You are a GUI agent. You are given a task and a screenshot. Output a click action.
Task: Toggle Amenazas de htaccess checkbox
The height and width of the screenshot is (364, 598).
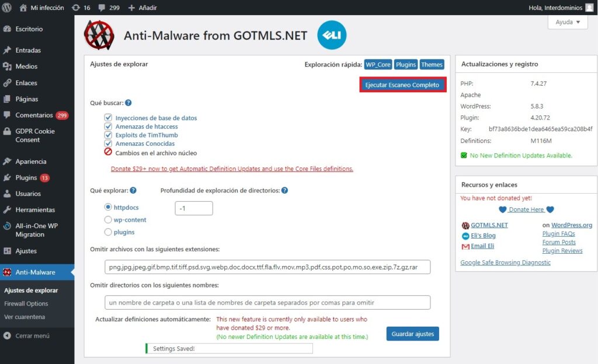pos(108,126)
